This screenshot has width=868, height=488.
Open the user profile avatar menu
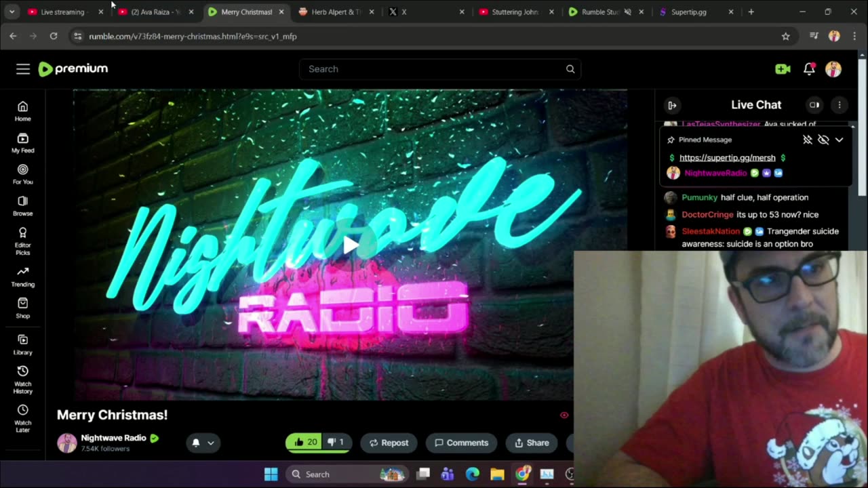coord(833,68)
